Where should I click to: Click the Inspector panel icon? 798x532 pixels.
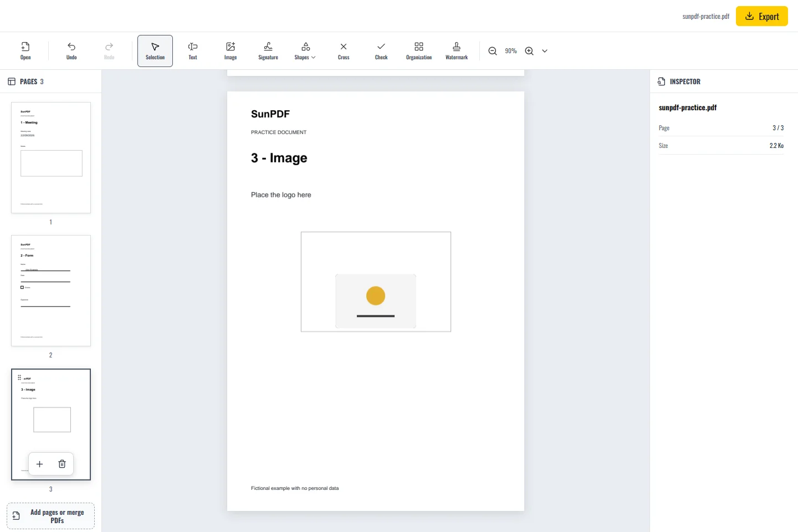(x=661, y=81)
